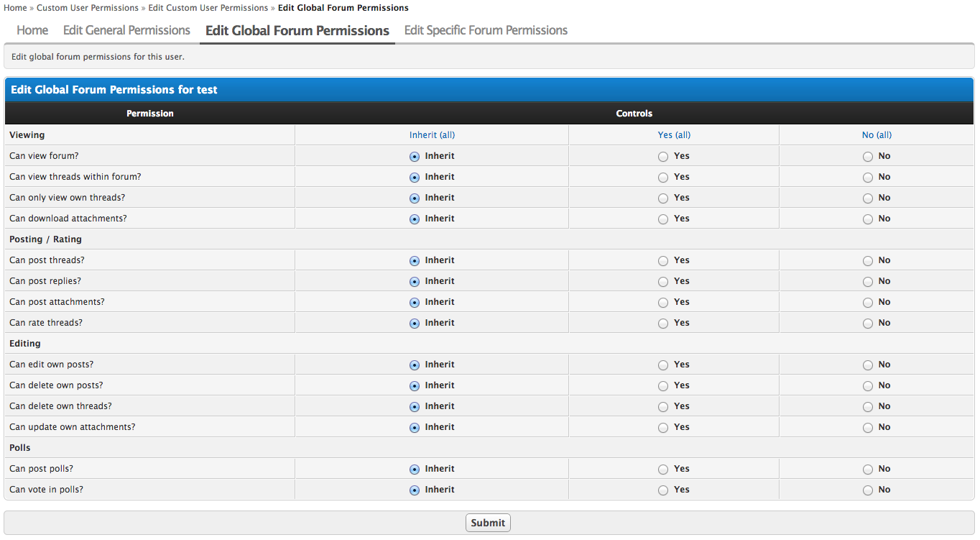Choose Yes for Can delete own threads
Screen dimensions: 980x540
[x=663, y=407]
